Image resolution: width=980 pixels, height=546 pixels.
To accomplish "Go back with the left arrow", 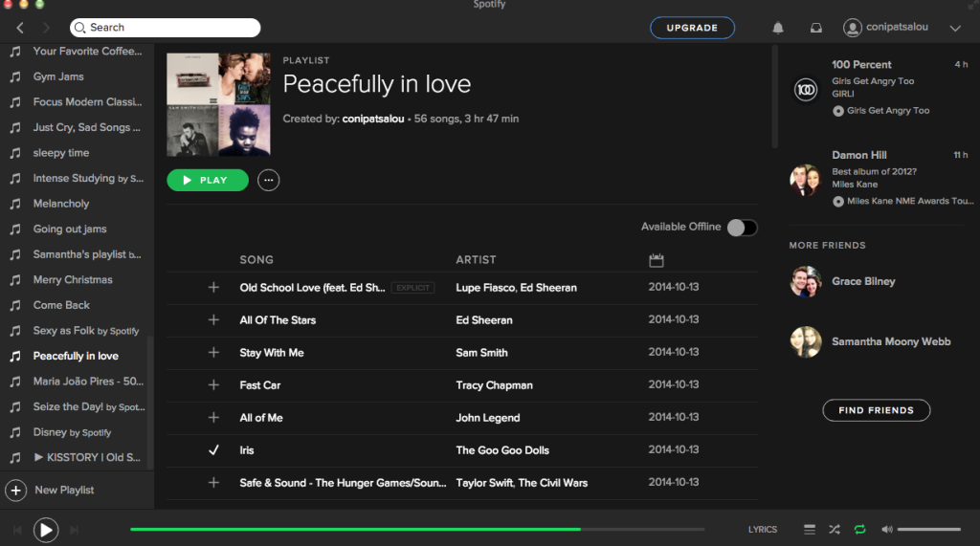I will click(x=20, y=28).
